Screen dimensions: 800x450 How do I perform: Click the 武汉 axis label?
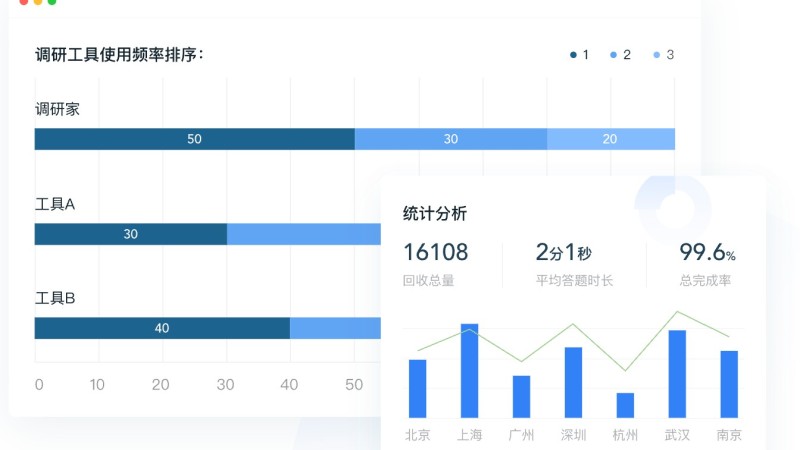(x=677, y=435)
